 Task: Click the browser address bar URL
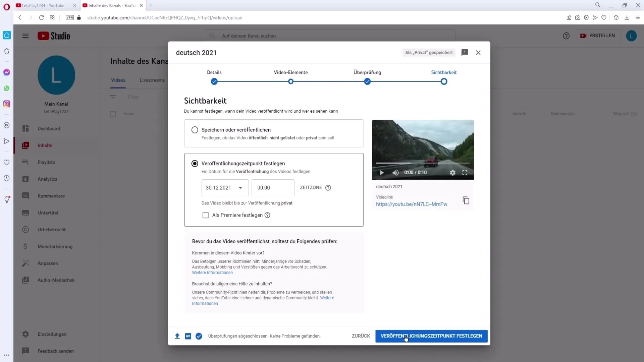[x=165, y=17]
